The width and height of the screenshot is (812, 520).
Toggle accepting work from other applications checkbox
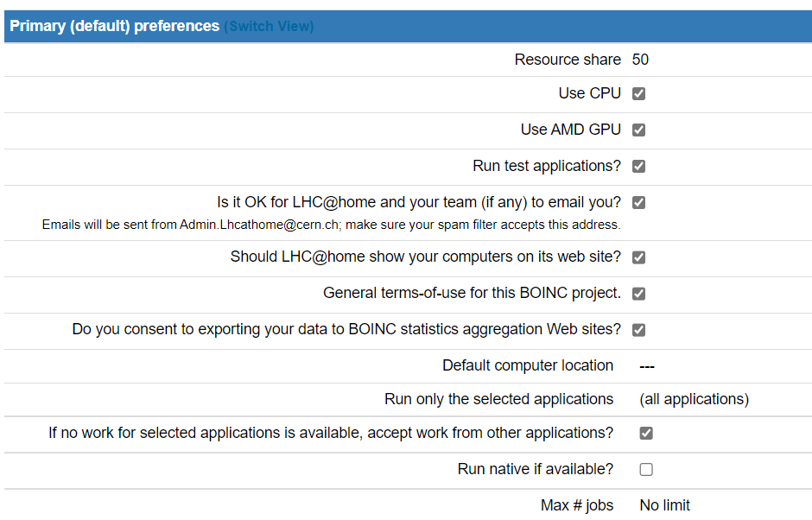click(x=646, y=434)
